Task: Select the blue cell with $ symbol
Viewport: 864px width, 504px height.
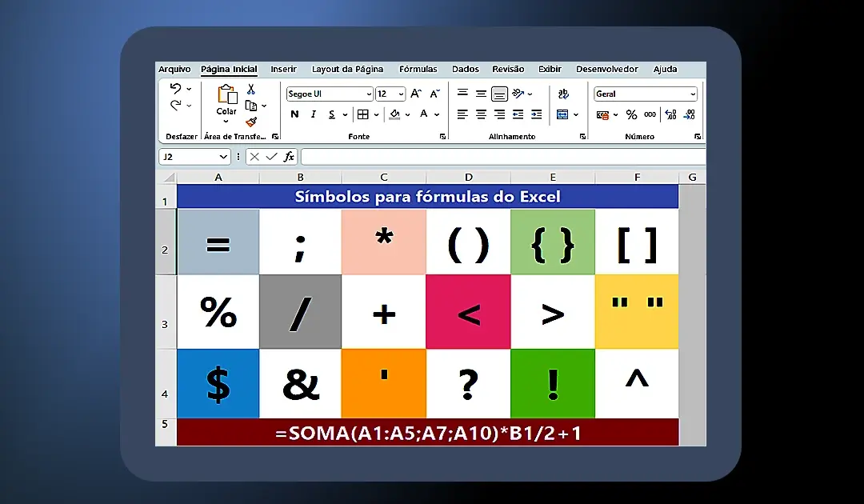Action: click(x=218, y=383)
